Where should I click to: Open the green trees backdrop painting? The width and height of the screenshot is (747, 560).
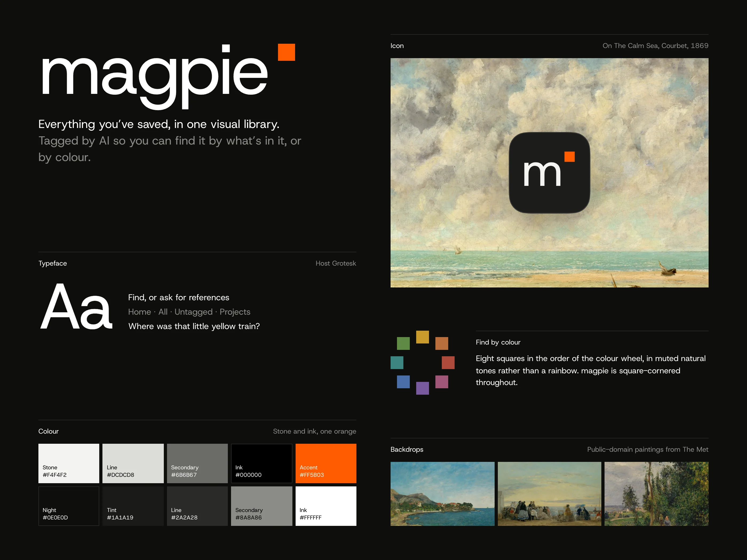click(657, 494)
